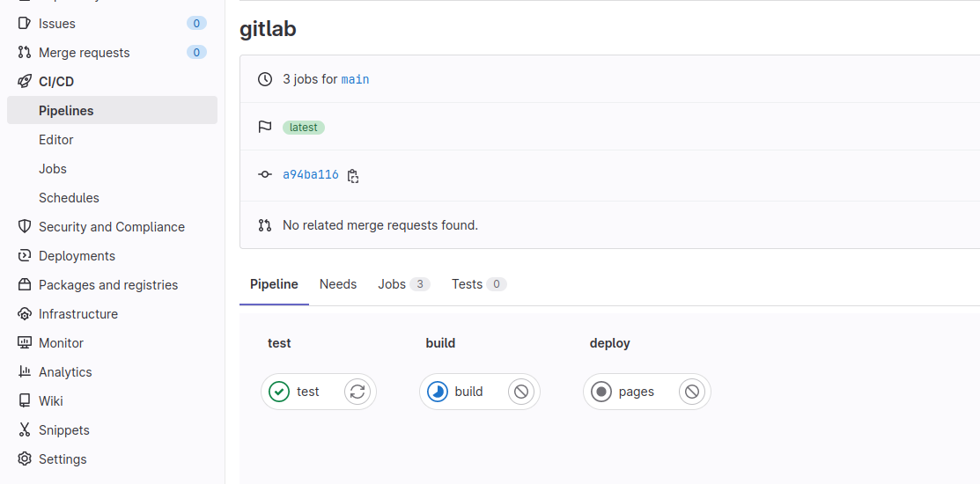The image size is (980, 484).
Task: Retry the test job
Action: [x=357, y=392]
